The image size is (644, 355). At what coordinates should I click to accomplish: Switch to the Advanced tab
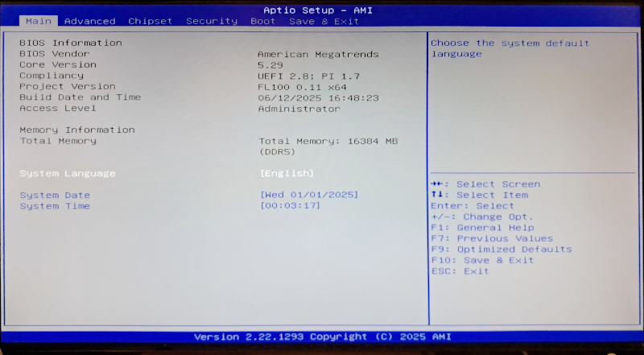(89, 21)
